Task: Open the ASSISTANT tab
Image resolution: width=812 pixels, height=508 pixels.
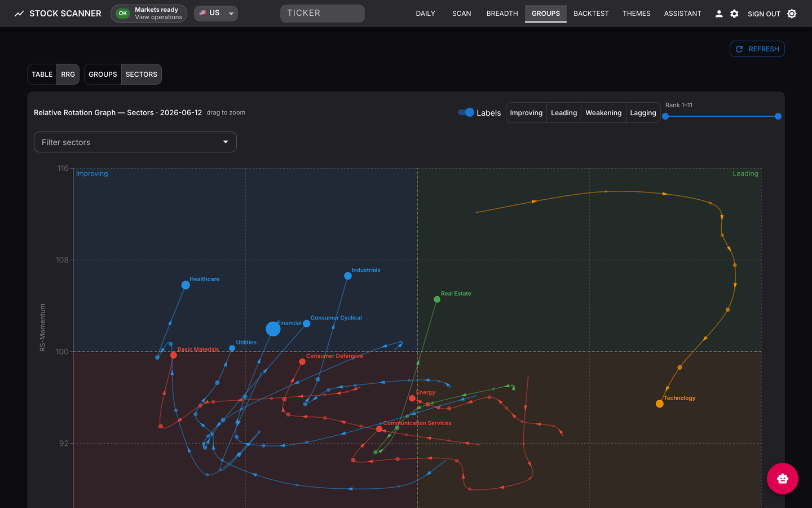Action: (x=682, y=14)
